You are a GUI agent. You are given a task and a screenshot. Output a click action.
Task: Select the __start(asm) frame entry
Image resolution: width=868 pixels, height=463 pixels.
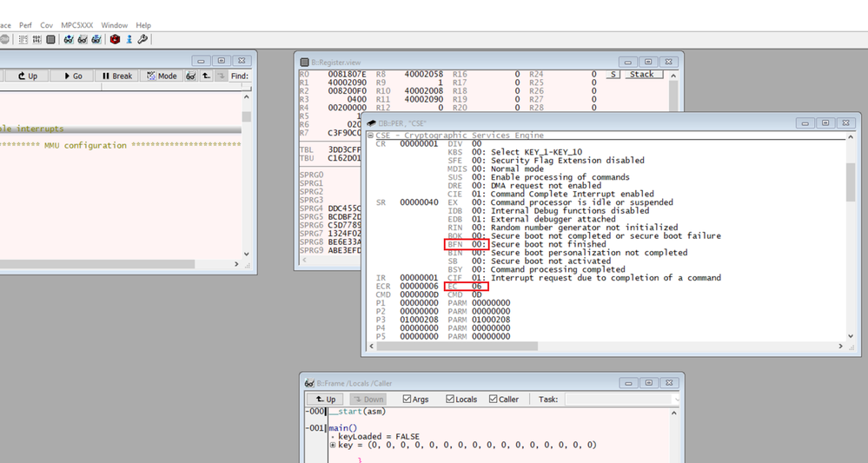coord(358,412)
